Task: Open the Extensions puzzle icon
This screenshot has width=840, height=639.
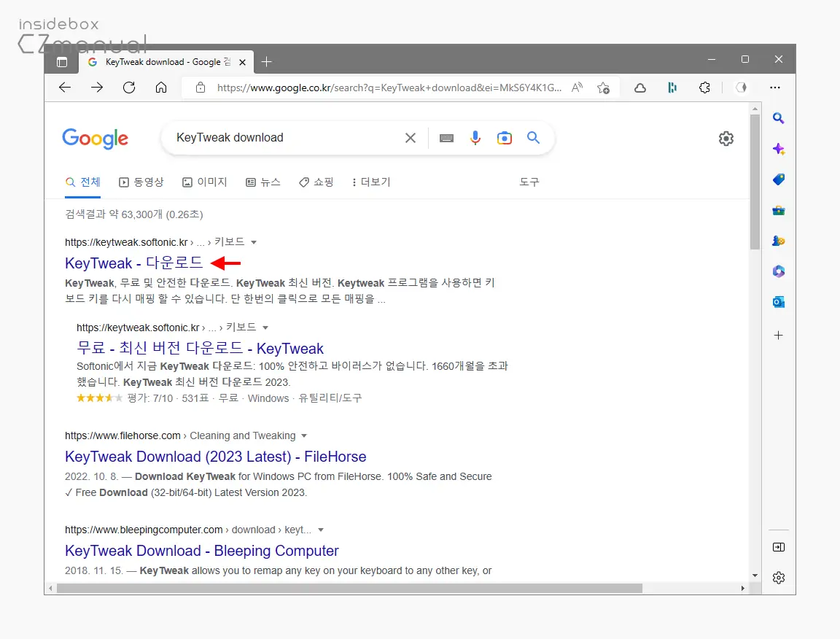Action: tap(704, 87)
